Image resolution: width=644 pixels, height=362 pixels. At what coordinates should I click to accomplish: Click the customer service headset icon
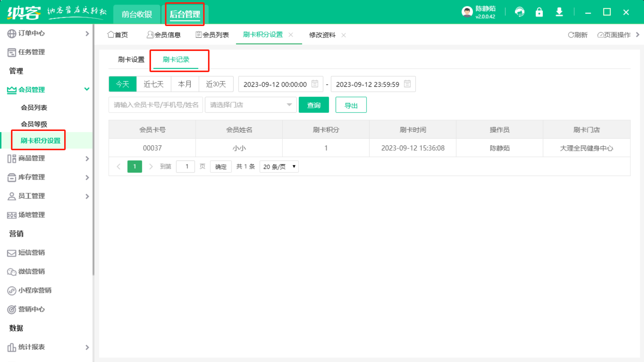[519, 12]
